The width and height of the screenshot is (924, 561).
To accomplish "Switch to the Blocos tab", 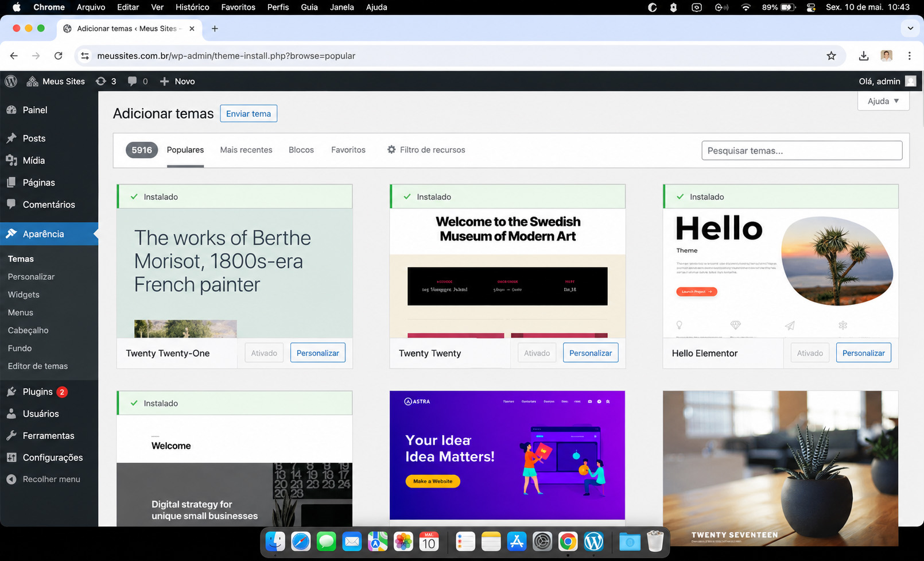I will (x=301, y=150).
